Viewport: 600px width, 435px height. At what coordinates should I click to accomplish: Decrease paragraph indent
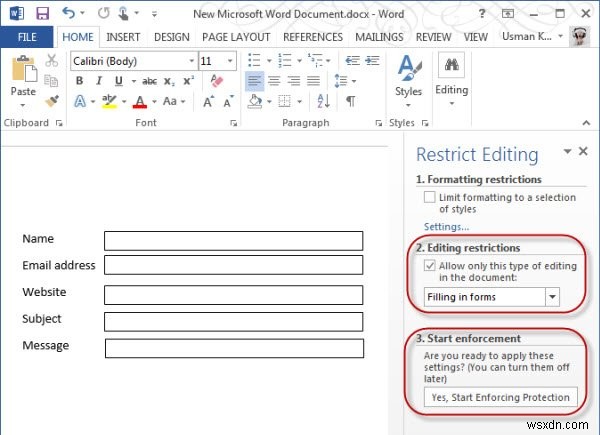[x=352, y=60]
